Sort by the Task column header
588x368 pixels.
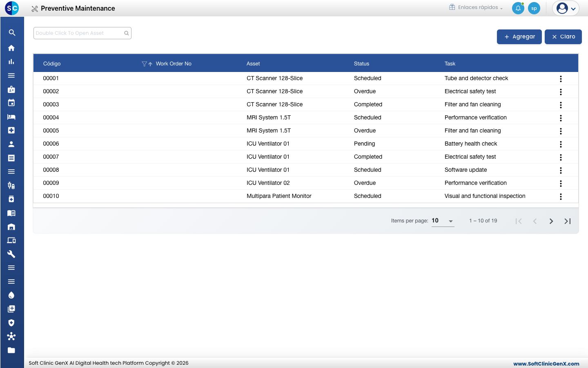pos(450,64)
